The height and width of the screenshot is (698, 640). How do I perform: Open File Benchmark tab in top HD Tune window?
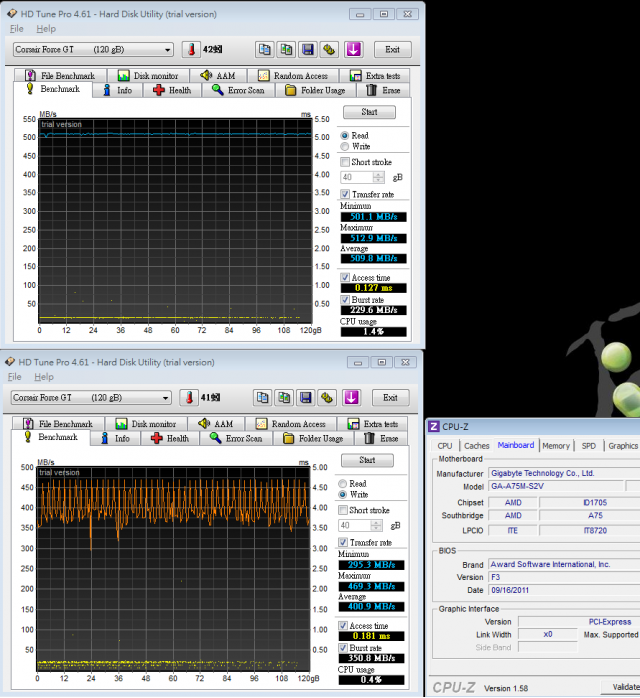tap(61, 76)
